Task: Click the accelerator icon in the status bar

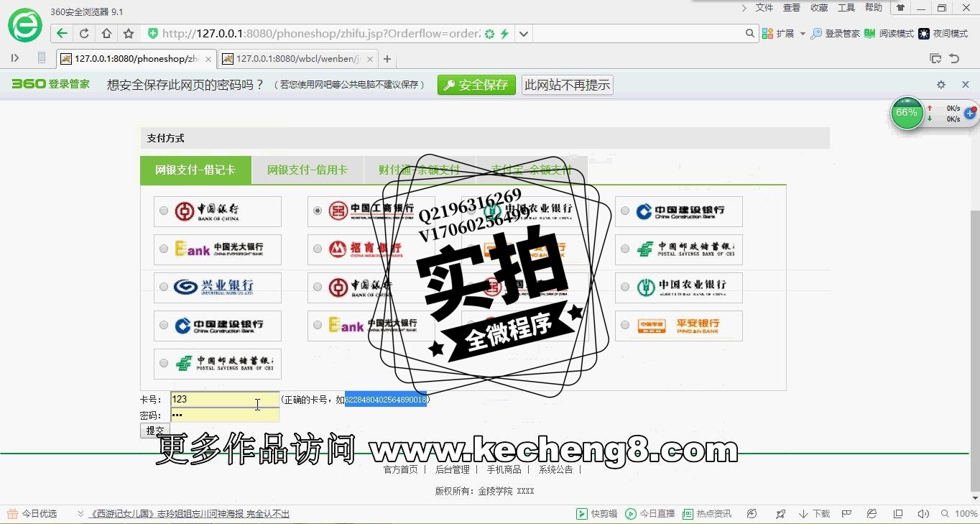Action: [752, 514]
